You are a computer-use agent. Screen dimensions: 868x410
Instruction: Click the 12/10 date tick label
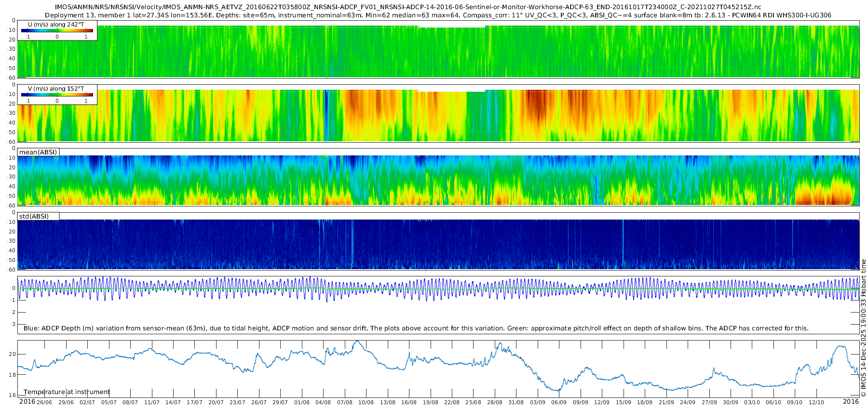coord(816,402)
